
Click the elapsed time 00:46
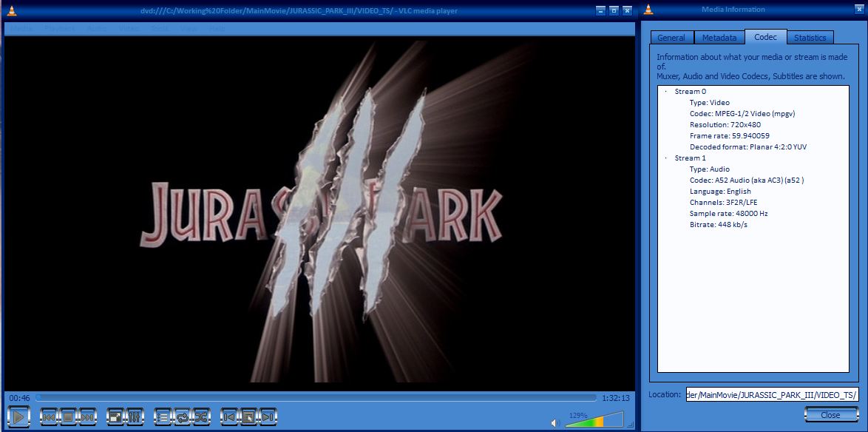tap(19, 398)
